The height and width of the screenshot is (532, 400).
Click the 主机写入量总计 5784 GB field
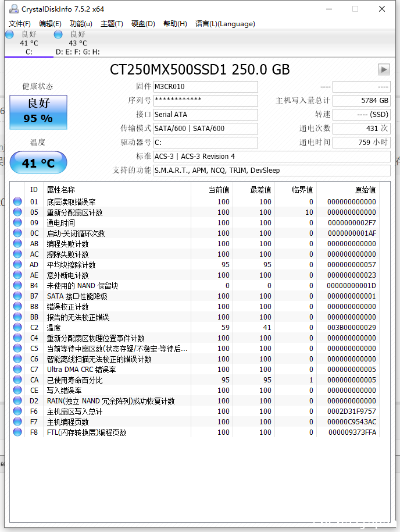[x=362, y=101]
